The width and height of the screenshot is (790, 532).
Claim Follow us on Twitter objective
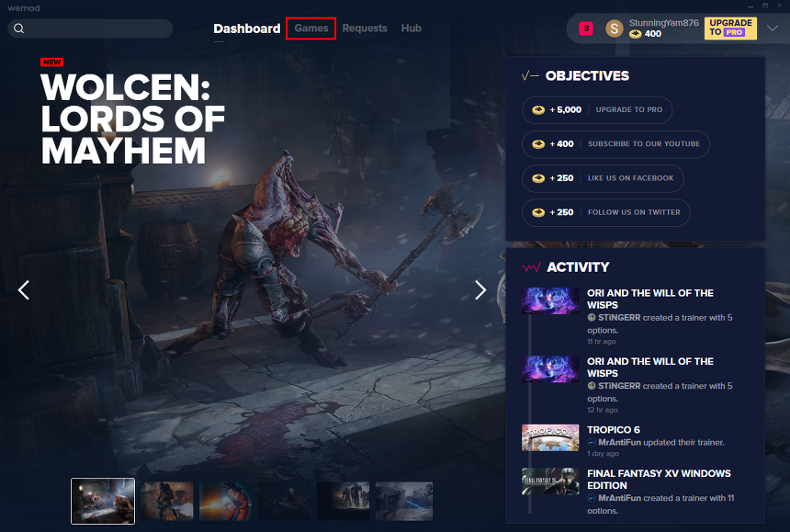(x=606, y=212)
